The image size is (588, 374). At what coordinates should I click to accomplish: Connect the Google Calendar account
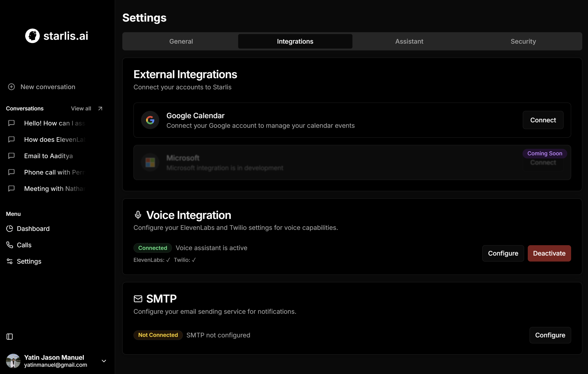point(543,120)
